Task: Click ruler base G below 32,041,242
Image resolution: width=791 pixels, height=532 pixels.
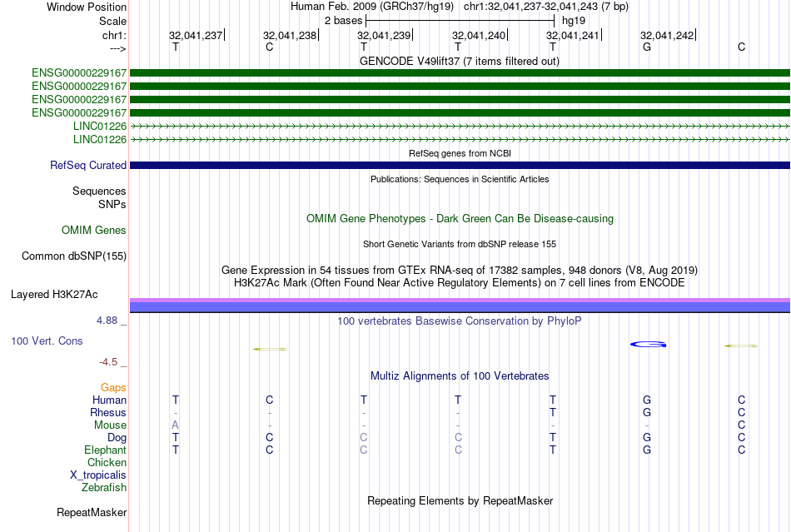Action: coord(647,47)
